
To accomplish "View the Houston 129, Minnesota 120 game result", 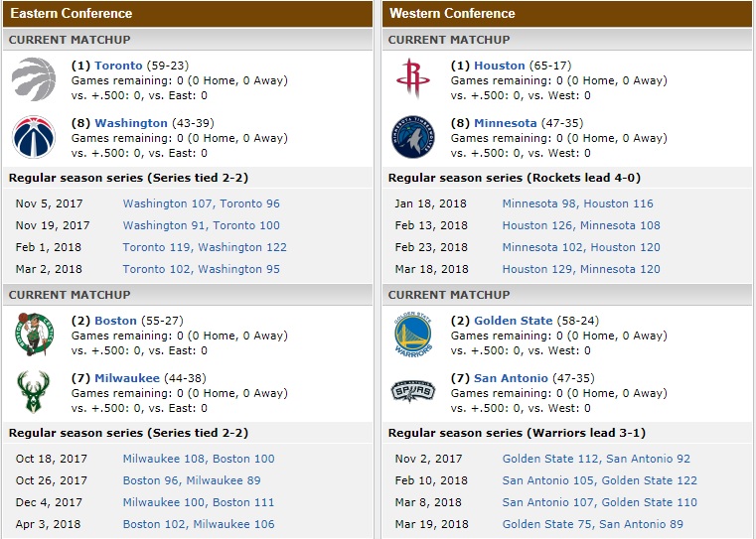I will coord(581,269).
